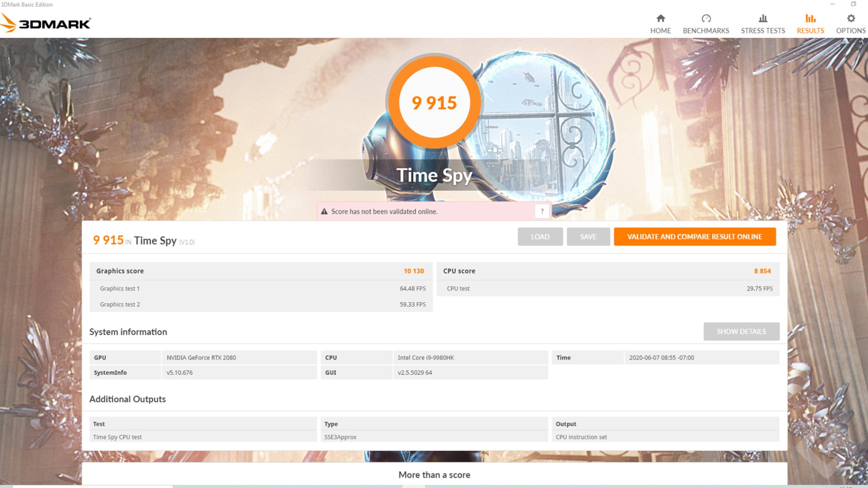
Task: Go to the BENCHMARKS tab label
Action: (x=706, y=31)
